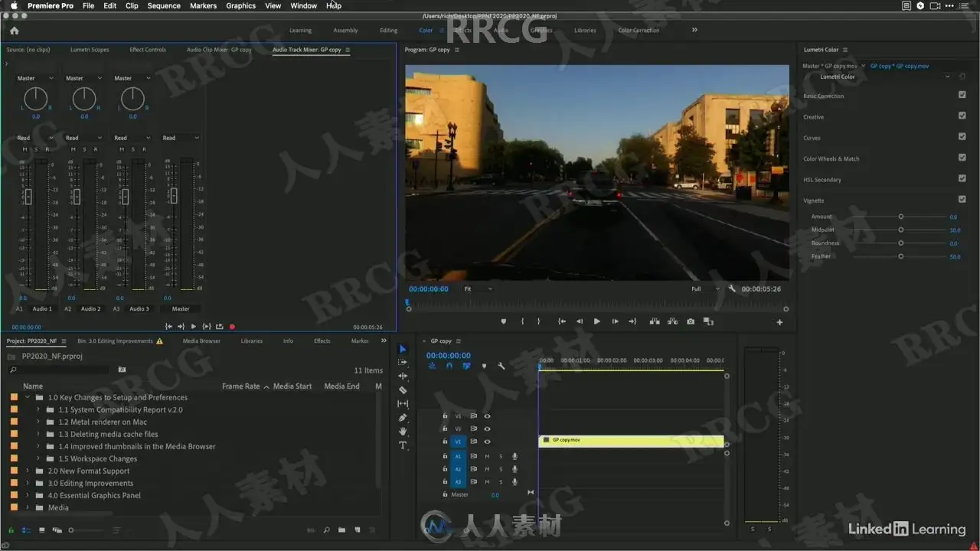Expand the Media bin
The width and height of the screenshot is (980, 551).
[x=28, y=507]
